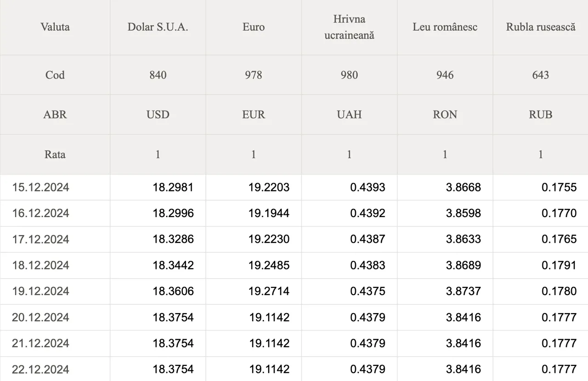The width and height of the screenshot is (588, 381).
Task: Select the date 18.12.2024
Action: coord(40,265)
